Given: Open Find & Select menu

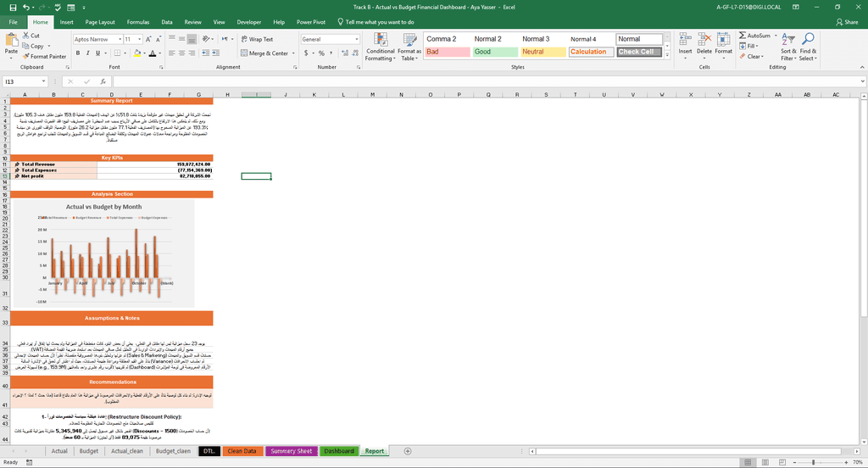Looking at the screenshot, I should (x=808, y=47).
